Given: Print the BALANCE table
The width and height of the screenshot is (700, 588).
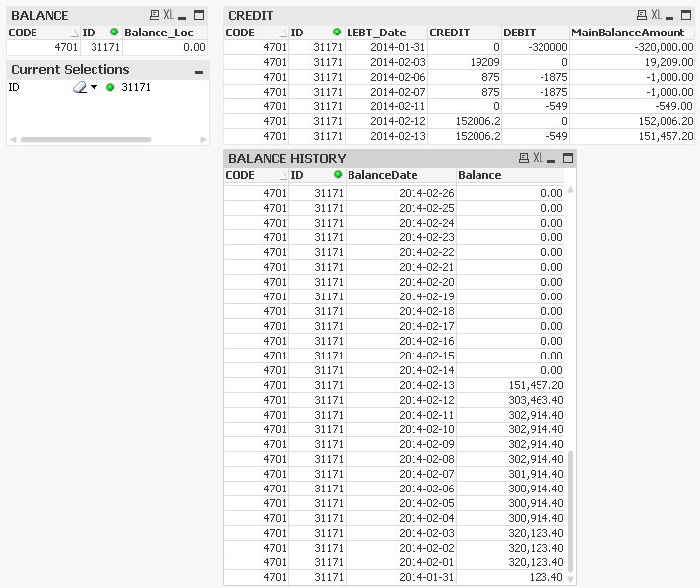Looking at the screenshot, I should pyautogui.click(x=155, y=15).
